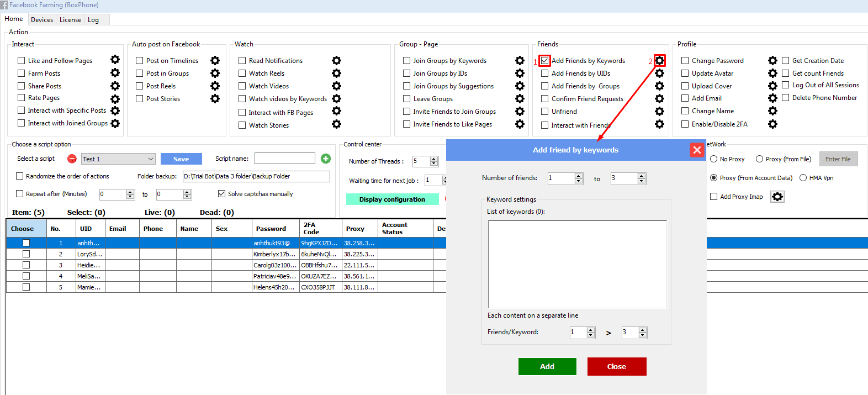Open settings gear for Post on Timelines
The width and height of the screenshot is (868, 395).
[215, 60]
